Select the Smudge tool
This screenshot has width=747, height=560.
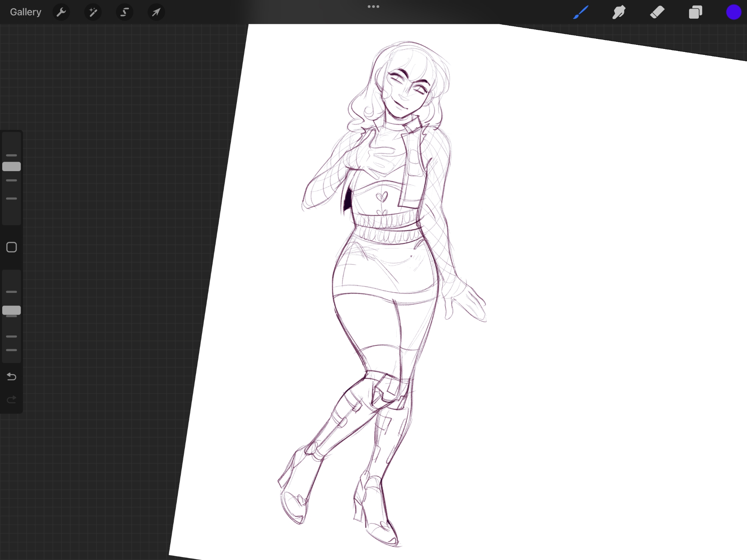click(x=619, y=12)
